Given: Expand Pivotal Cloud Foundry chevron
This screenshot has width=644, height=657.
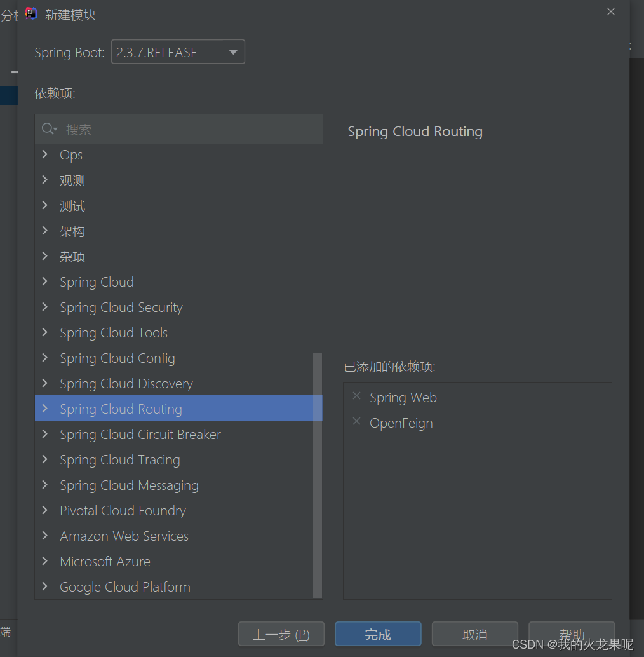Looking at the screenshot, I should tap(45, 510).
